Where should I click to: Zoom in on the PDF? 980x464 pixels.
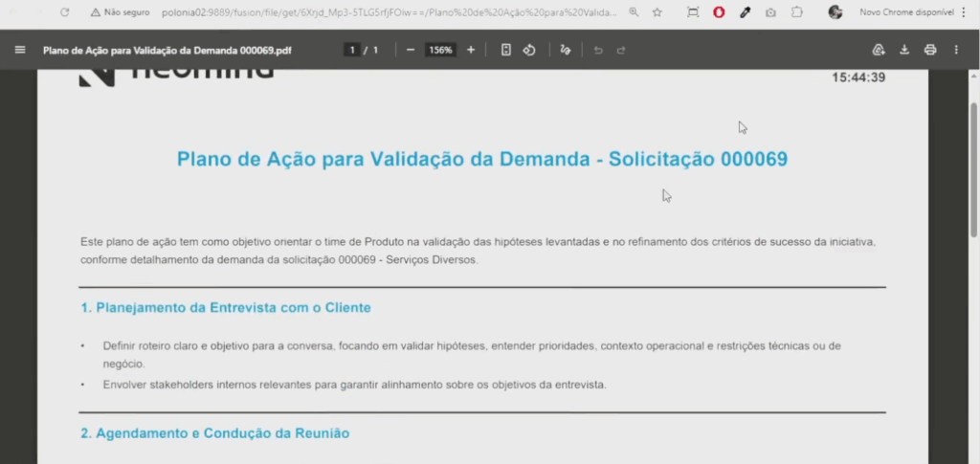(470, 50)
